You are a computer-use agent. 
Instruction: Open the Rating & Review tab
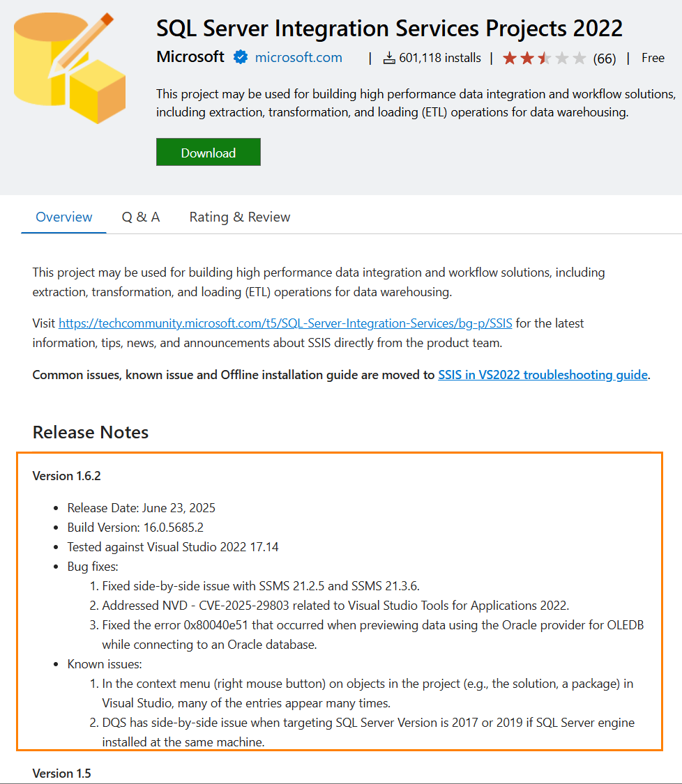pos(240,217)
